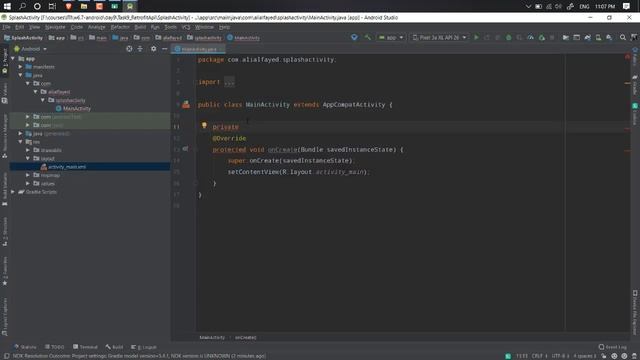Viewport: 640px width, 360px height.
Task: Click the blue shield icon in toolbar
Action: [x=354, y=37]
